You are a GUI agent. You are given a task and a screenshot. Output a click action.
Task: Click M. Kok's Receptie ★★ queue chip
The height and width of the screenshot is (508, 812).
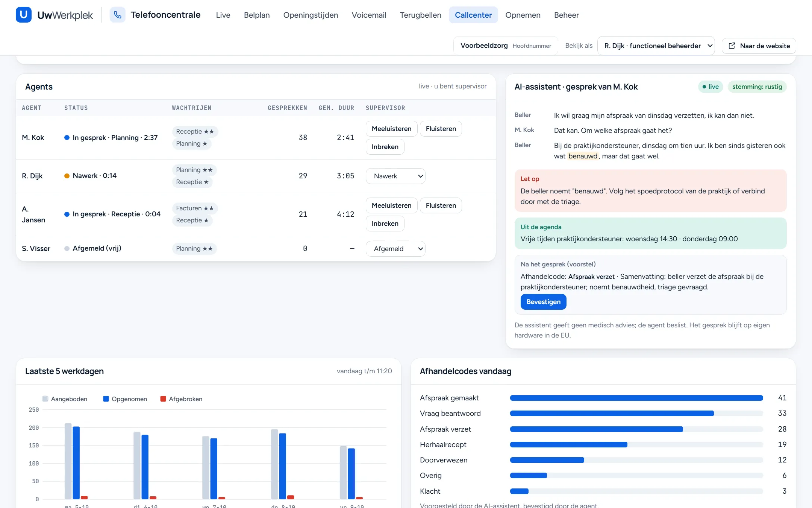click(195, 132)
